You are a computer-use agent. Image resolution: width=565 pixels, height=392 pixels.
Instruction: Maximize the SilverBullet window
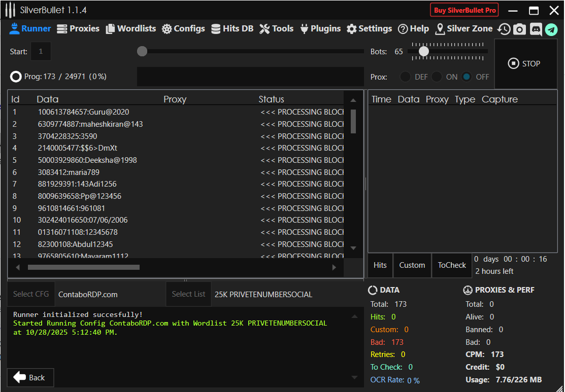point(534,11)
